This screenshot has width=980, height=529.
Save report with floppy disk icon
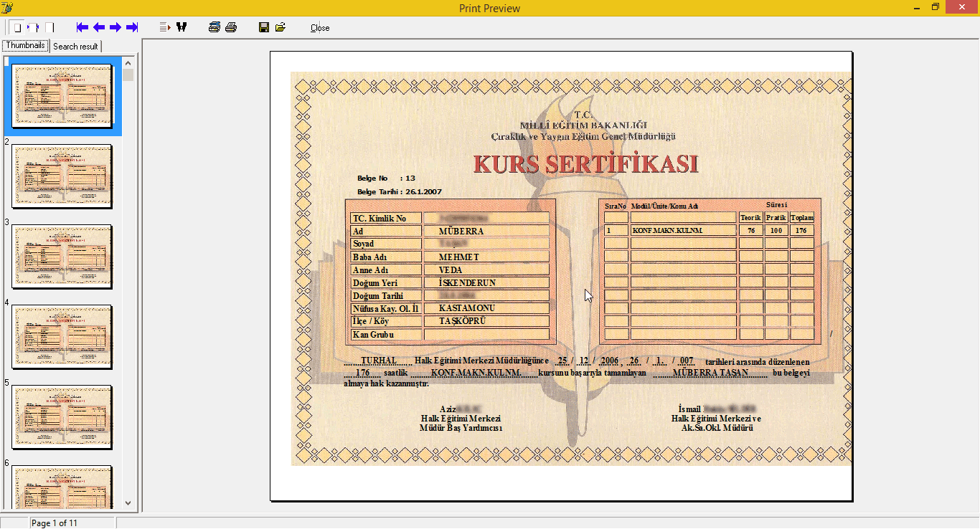coord(264,27)
